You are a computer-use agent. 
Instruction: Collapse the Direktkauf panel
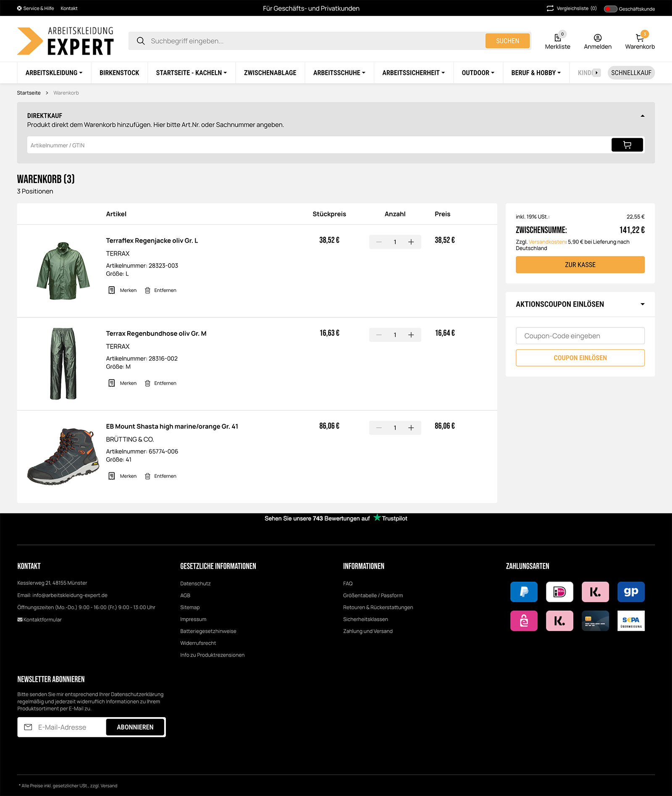coord(642,116)
